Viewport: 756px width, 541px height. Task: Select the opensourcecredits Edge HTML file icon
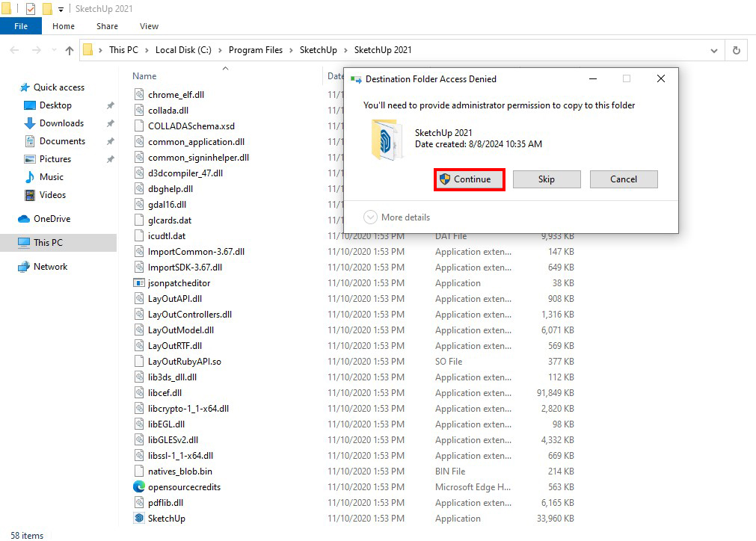tap(139, 487)
